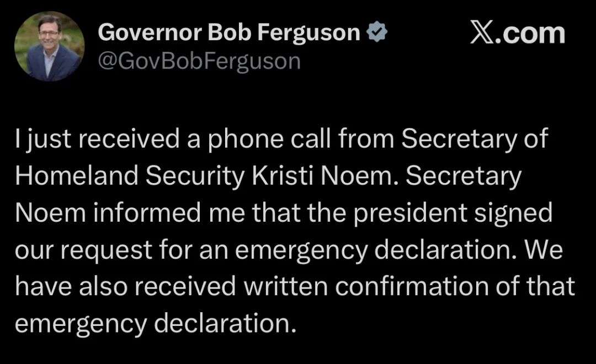Click the X logo letter in the watermark
Screen dimensions: 596x364
click(482, 34)
